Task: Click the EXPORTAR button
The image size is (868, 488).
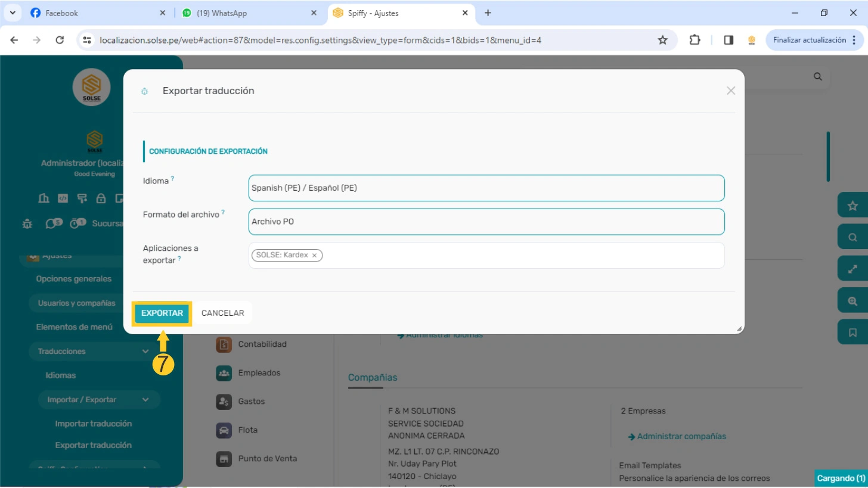Action: click(162, 313)
